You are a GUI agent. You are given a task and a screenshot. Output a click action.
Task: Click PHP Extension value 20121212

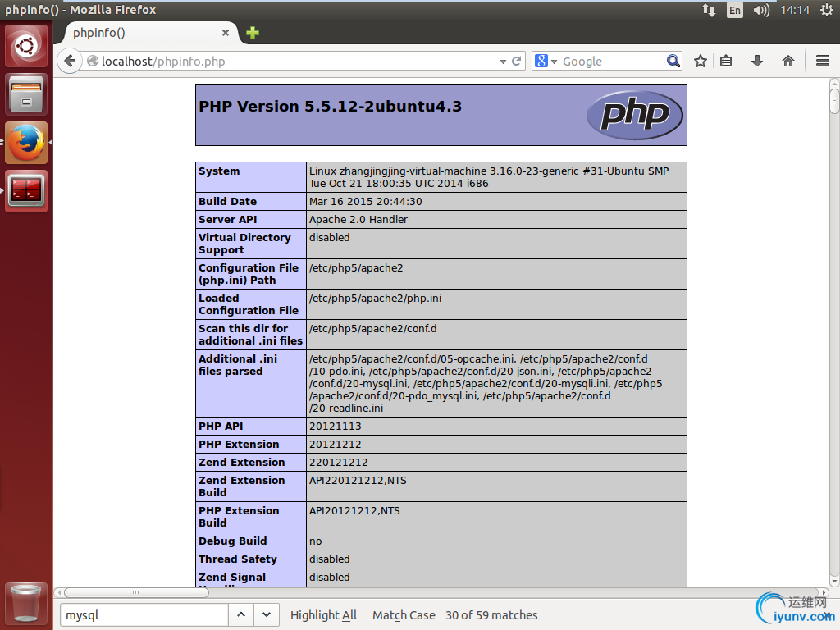335,444
